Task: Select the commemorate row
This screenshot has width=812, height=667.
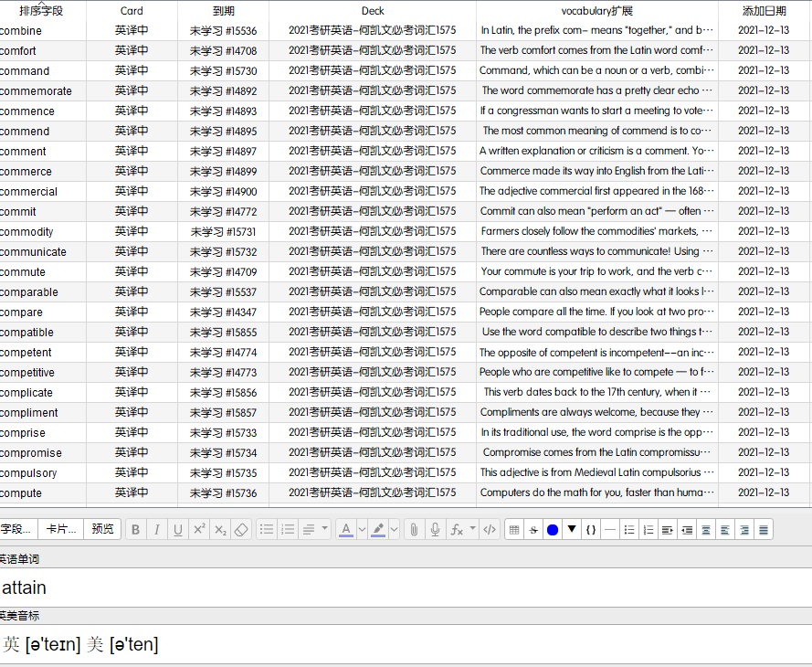Action: click(x=405, y=90)
